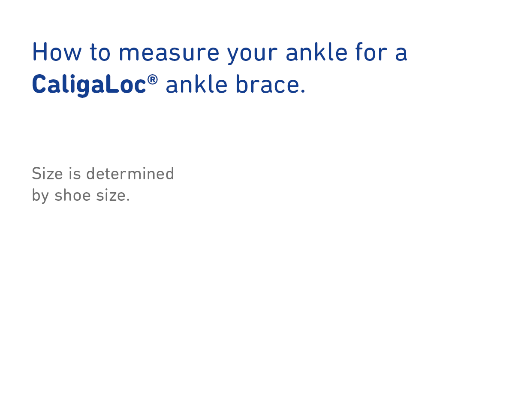Viewport: 509px width, 420px height.
Task: Click the word "by" in the description
Action: point(40,196)
